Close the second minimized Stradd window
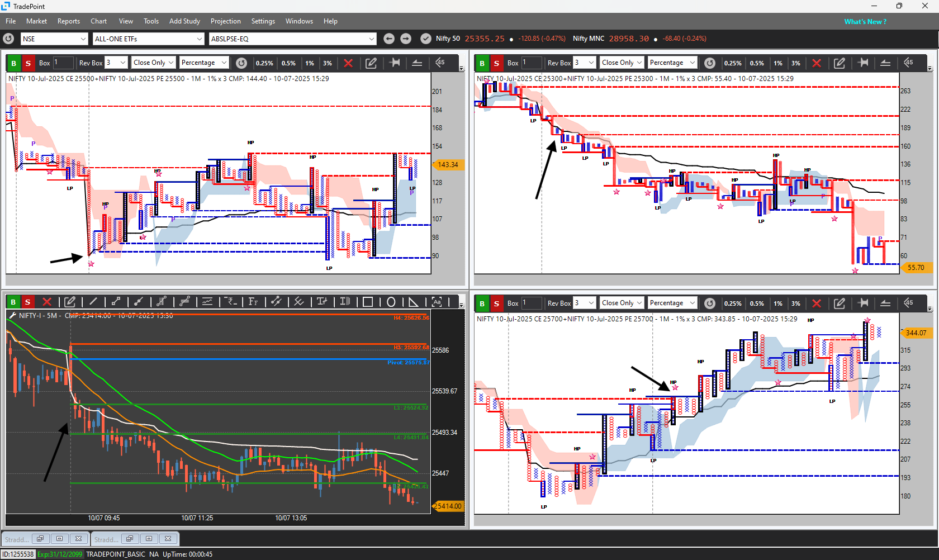Viewport: 939px width, 560px height. point(168,539)
